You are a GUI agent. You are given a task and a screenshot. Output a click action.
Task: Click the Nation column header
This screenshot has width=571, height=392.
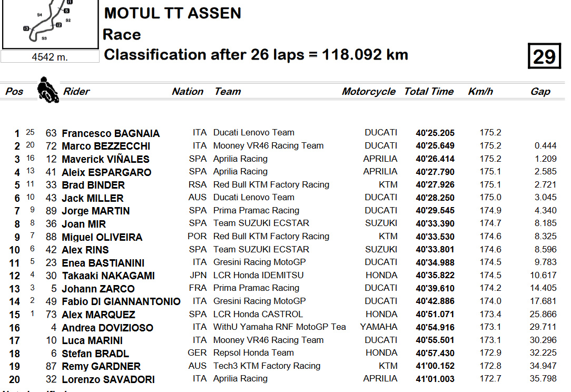click(188, 91)
